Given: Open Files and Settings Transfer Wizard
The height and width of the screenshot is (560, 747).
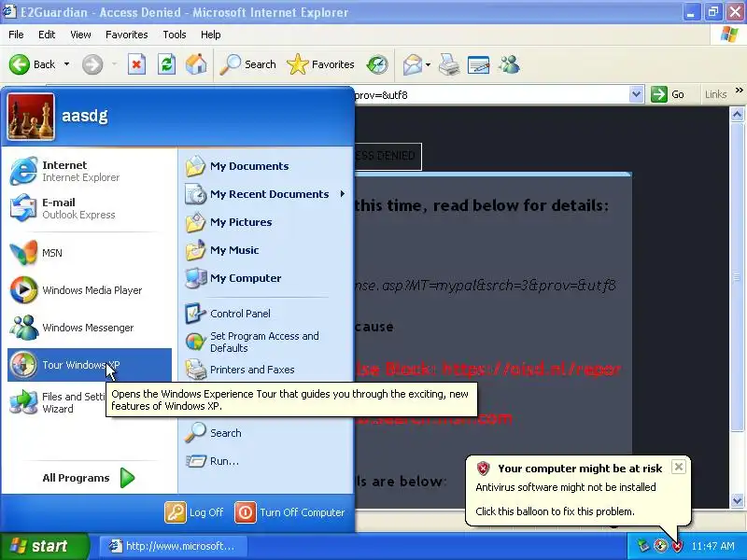Looking at the screenshot, I should point(57,402).
